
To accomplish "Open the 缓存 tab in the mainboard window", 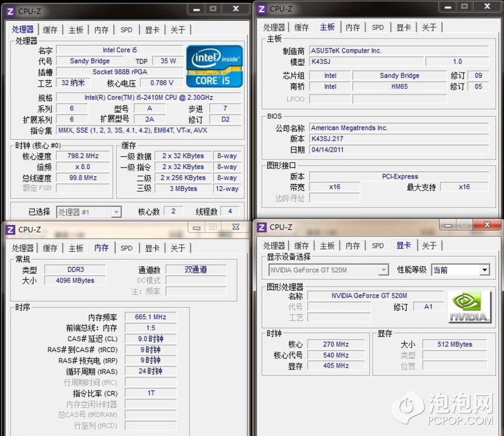I will (x=301, y=27).
